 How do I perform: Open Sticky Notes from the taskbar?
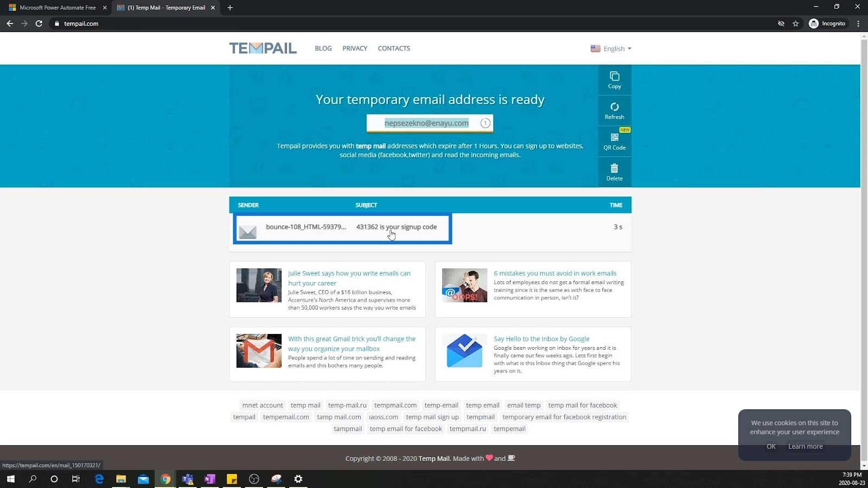[232, 479]
